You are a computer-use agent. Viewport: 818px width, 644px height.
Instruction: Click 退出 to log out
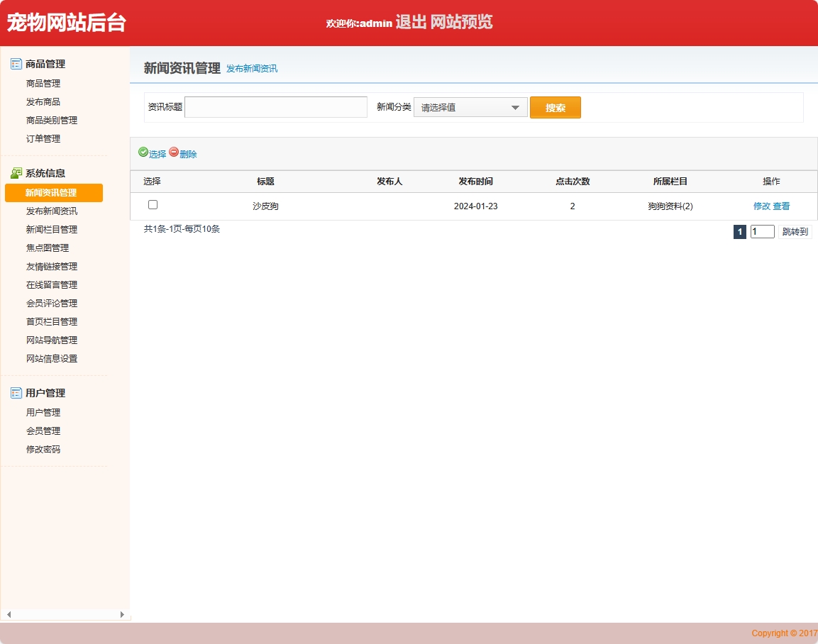point(411,23)
